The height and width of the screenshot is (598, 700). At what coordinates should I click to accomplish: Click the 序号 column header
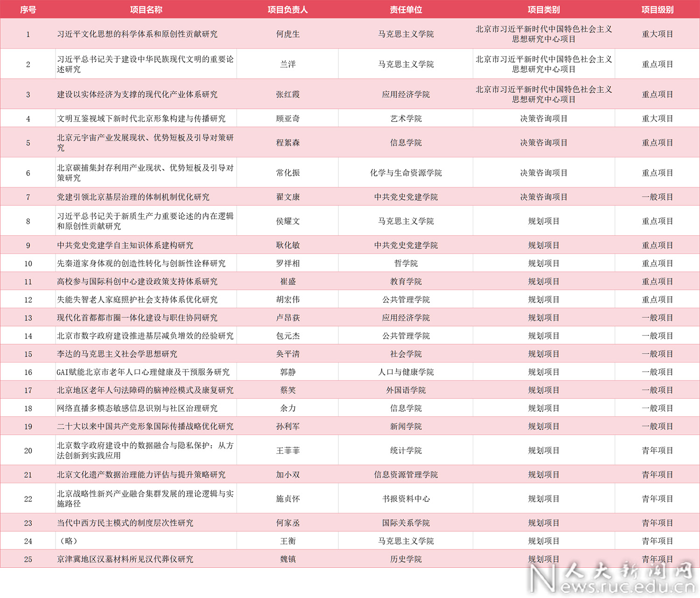point(28,10)
